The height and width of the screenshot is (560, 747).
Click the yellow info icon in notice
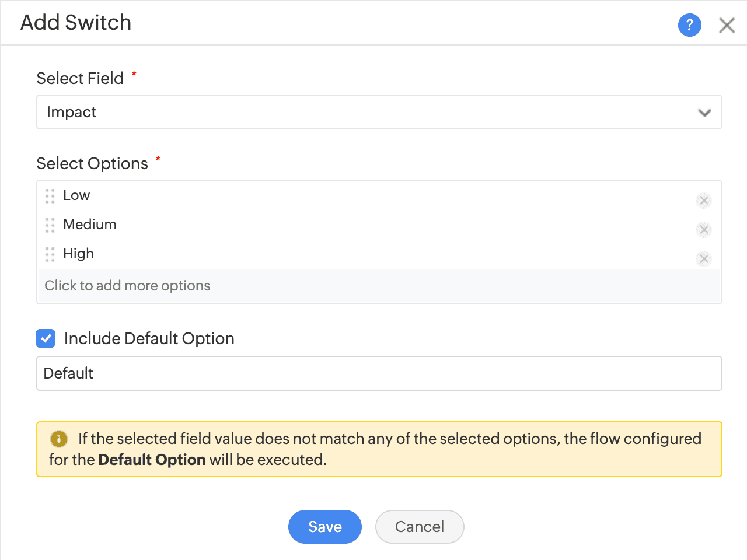pyautogui.click(x=59, y=439)
